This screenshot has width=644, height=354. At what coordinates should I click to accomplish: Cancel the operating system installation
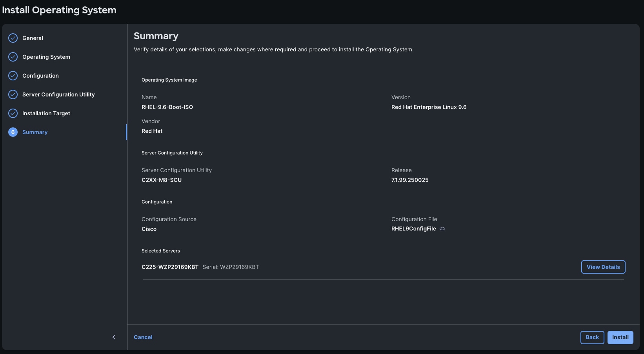pyautogui.click(x=143, y=337)
